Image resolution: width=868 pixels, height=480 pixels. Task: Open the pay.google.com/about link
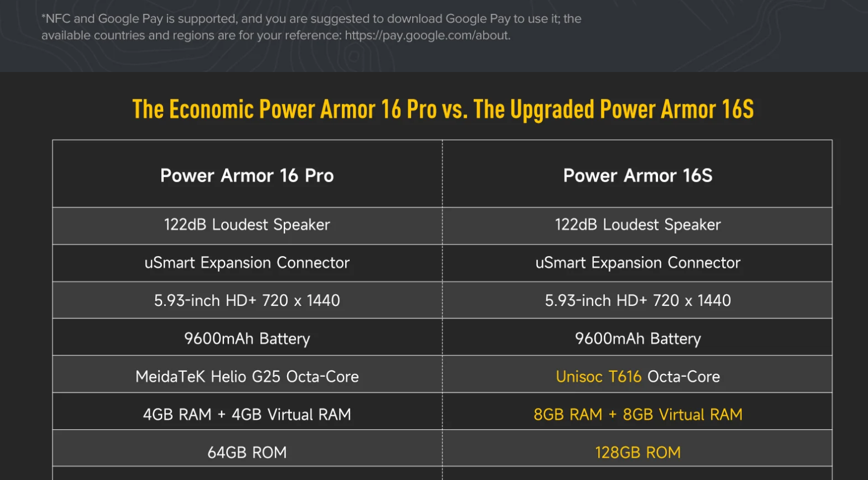pos(427,36)
